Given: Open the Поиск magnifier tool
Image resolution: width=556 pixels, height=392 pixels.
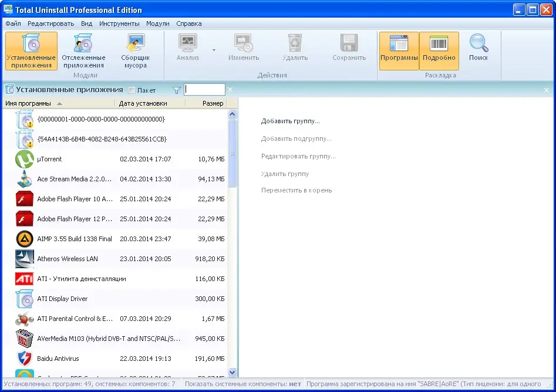Looking at the screenshot, I should pos(479,48).
